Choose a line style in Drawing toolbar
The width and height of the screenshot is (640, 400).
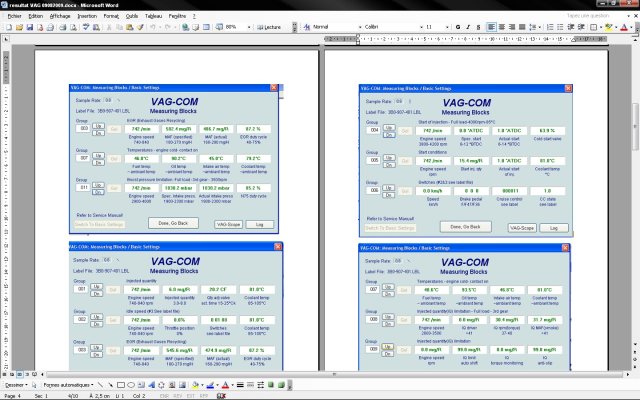coord(240,385)
